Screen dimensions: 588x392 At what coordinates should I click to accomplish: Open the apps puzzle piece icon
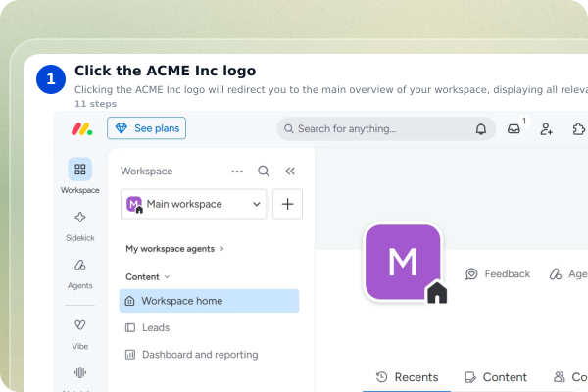point(578,129)
